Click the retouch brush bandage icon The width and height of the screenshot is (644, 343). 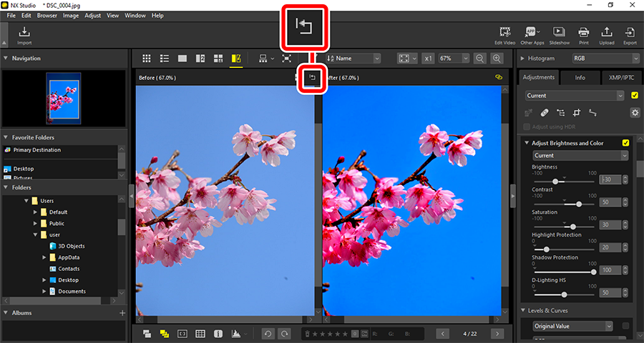[545, 112]
